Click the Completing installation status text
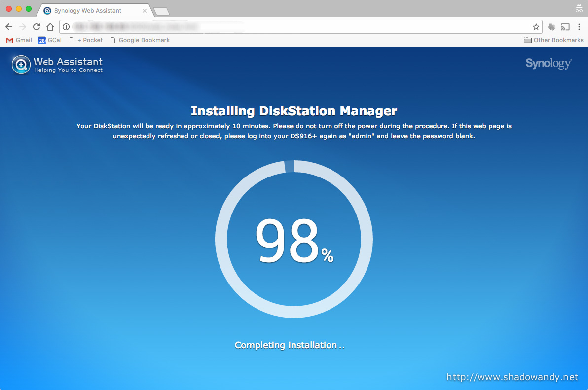588x390 pixels. click(x=290, y=345)
